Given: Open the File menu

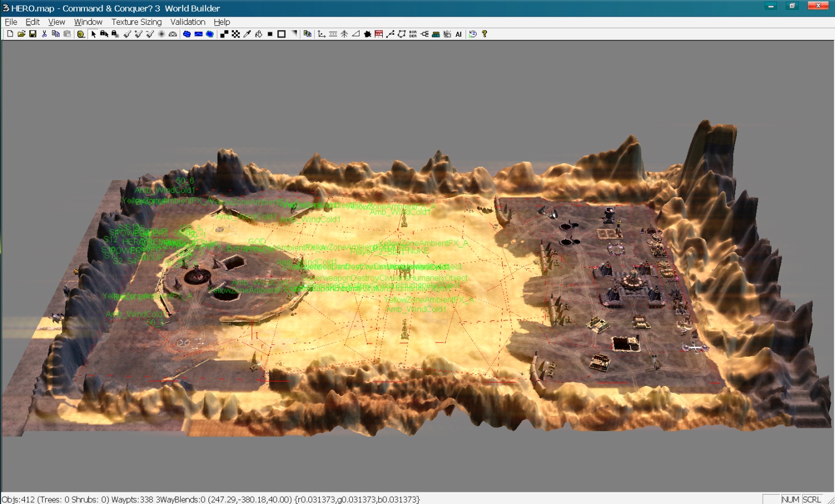Looking at the screenshot, I should click(11, 22).
